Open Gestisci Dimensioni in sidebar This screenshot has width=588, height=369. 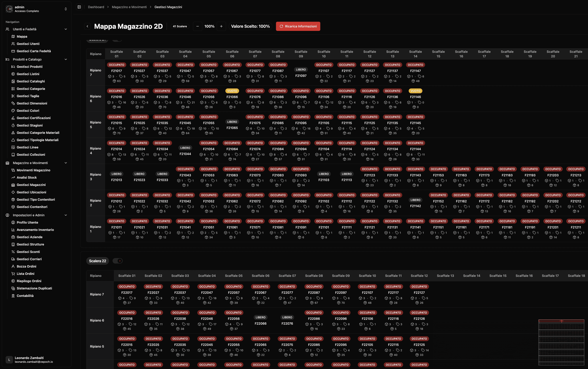pyautogui.click(x=32, y=103)
